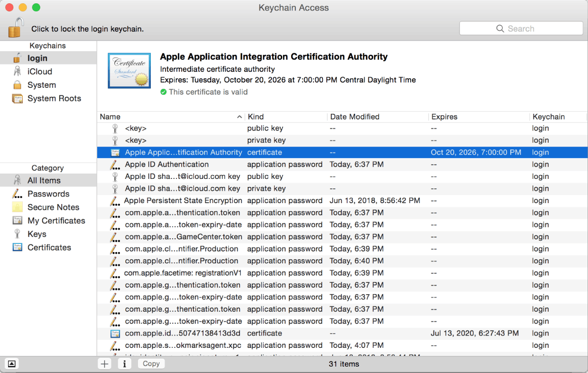
Task: Show All Items category
Action: coord(48,180)
